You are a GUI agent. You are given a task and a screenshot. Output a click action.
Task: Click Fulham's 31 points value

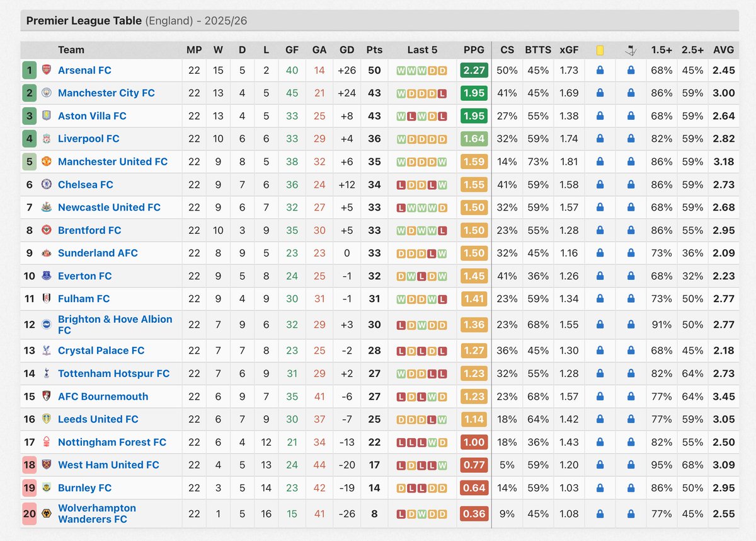pyautogui.click(x=374, y=299)
